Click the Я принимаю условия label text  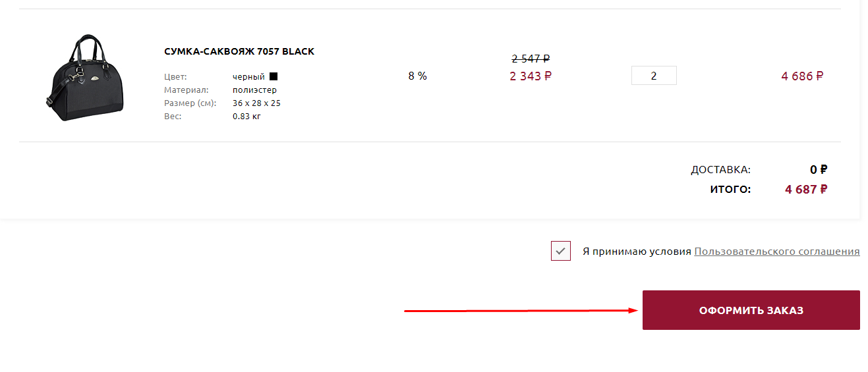[637, 252]
